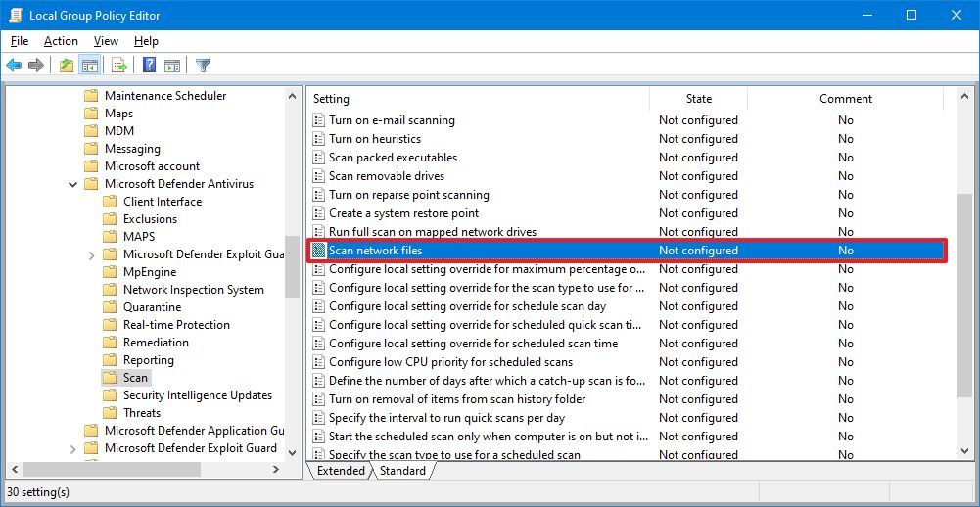This screenshot has width=980, height=507.
Task: Select Run full scan on mapped network drives
Action: (433, 232)
